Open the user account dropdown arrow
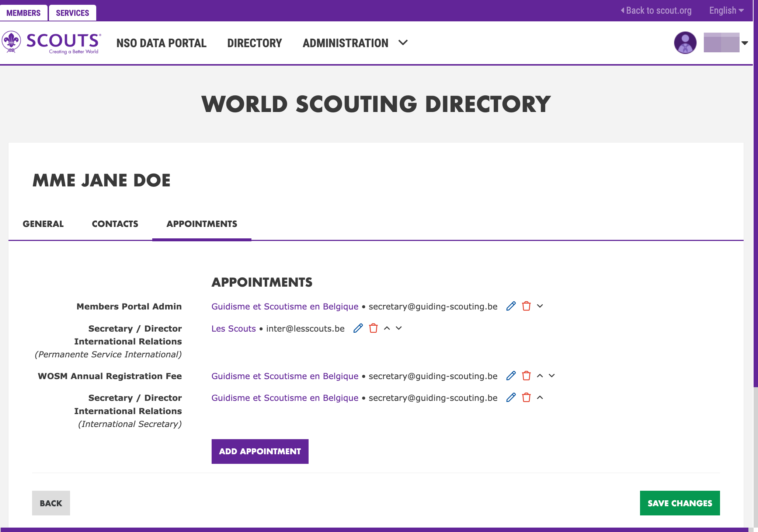758x532 pixels. pos(745,43)
